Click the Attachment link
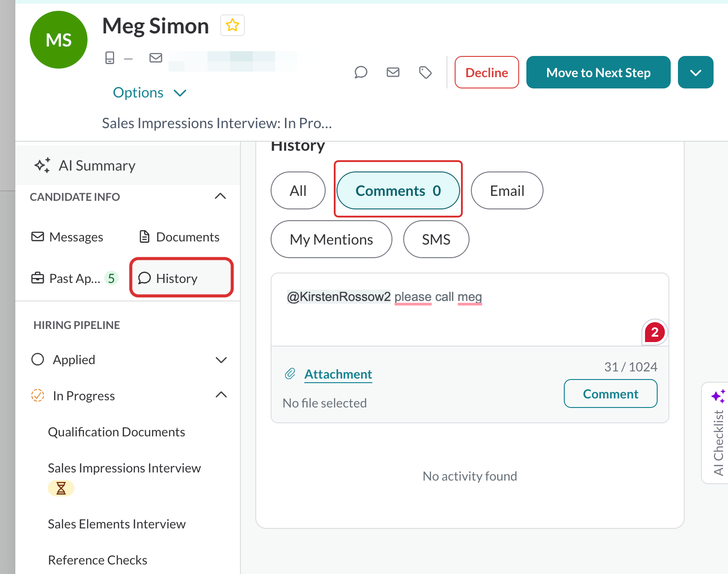 [x=338, y=374]
